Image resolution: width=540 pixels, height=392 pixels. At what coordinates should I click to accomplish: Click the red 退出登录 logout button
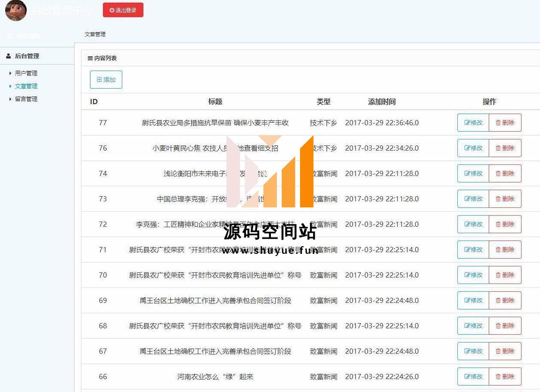[x=123, y=10]
